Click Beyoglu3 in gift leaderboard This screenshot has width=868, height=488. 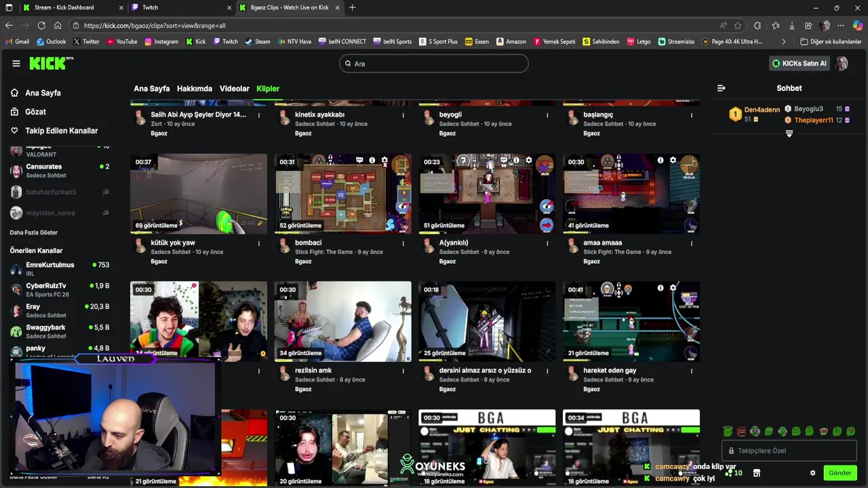[x=808, y=108]
